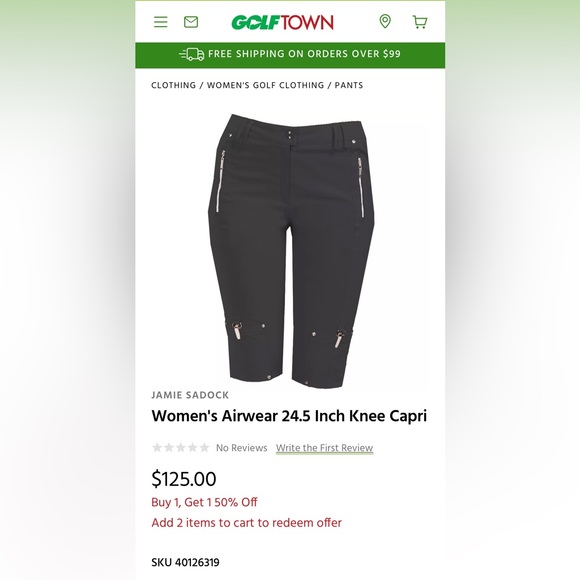Click the delivery truck icon in banner

click(192, 54)
